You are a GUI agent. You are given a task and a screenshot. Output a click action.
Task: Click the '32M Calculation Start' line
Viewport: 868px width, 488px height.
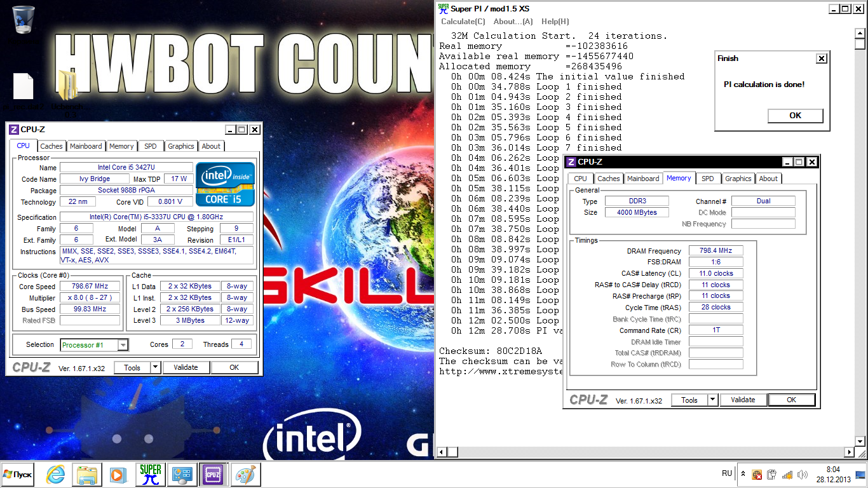(559, 36)
